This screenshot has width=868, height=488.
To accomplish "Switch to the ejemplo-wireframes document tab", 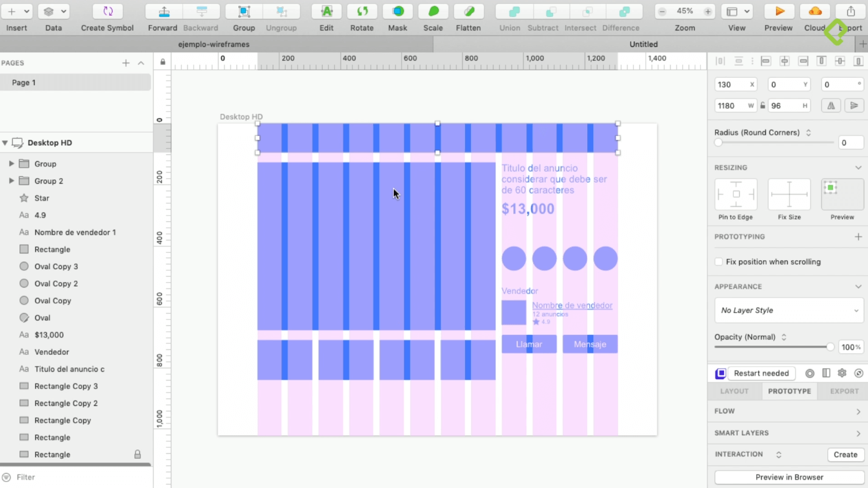I will (214, 44).
